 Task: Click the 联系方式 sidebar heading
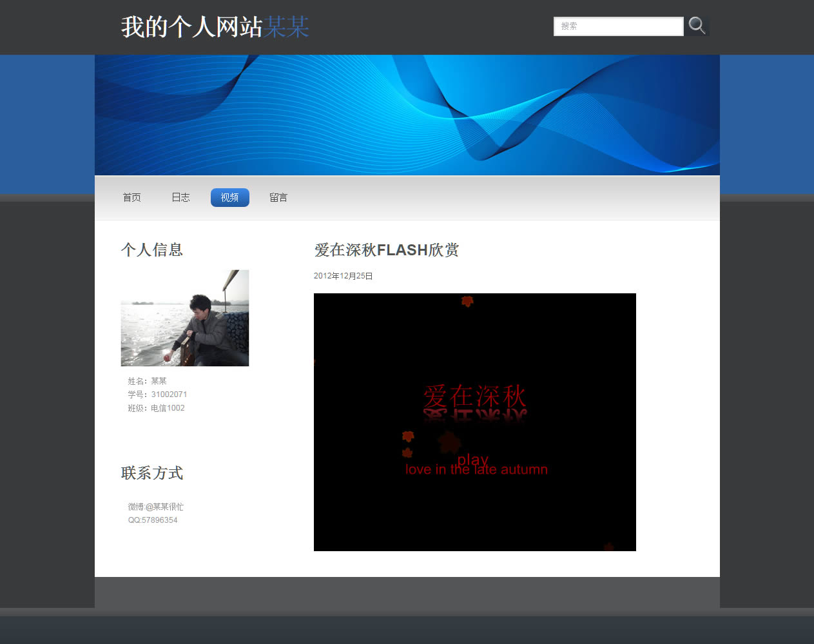pos(152,473)
